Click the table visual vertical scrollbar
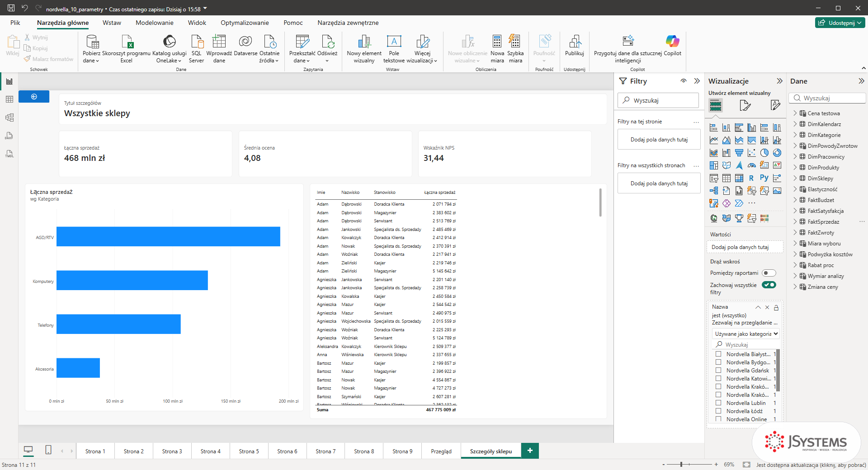 point(600,202)
